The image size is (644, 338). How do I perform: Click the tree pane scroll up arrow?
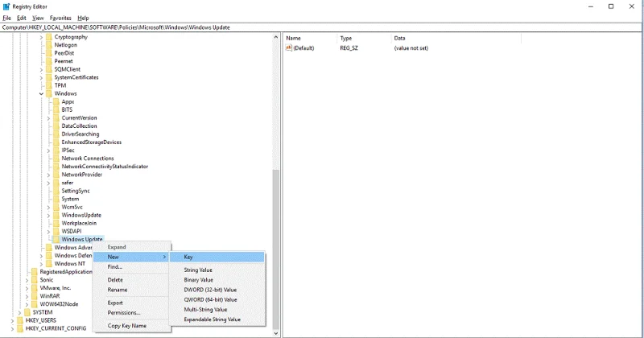276,37
